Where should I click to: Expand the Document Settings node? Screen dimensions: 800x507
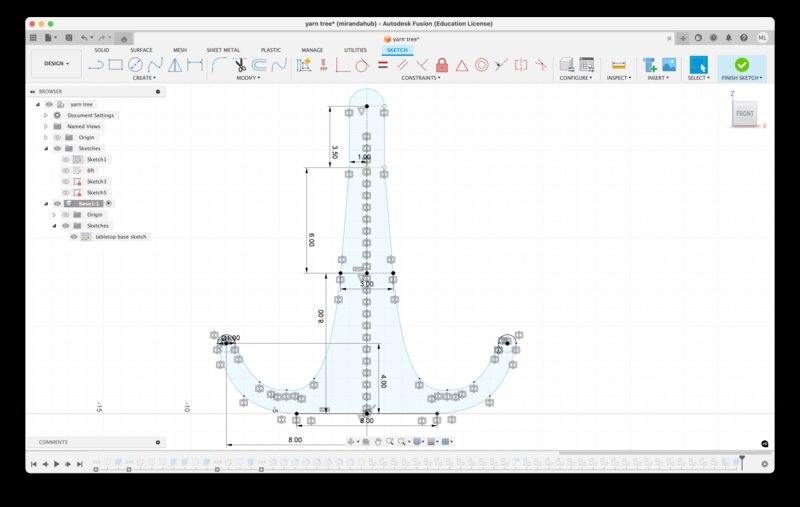pyautogui.click(x=45, y=115)
